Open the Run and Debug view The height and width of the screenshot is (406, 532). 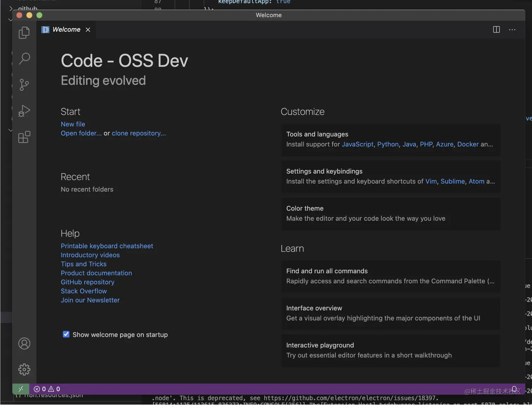(24, 111)
